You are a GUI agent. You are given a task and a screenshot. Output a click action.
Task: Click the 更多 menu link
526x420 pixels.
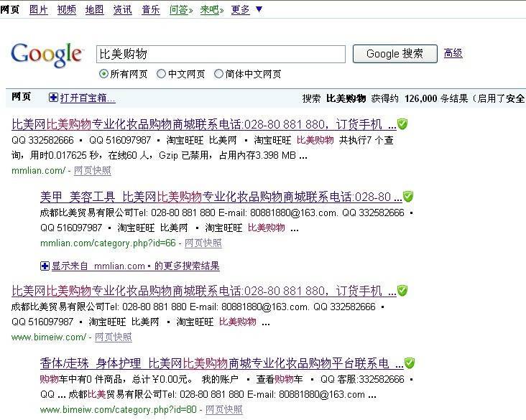coord(241,10)
